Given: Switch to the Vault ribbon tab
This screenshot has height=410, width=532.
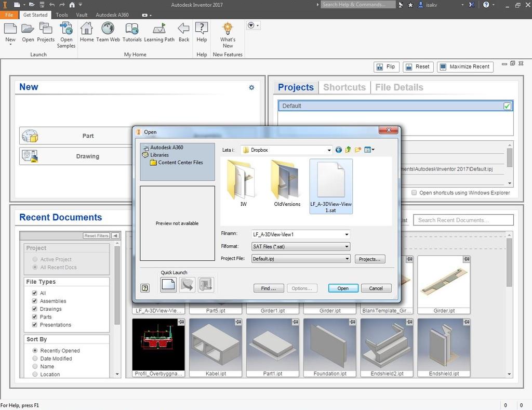Looking at the screenshot, I should (x=82, y=15).
